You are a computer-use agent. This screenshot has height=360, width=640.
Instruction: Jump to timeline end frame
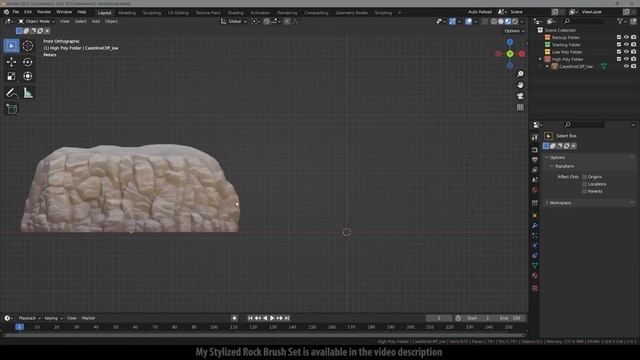click(x=287, y=318)
